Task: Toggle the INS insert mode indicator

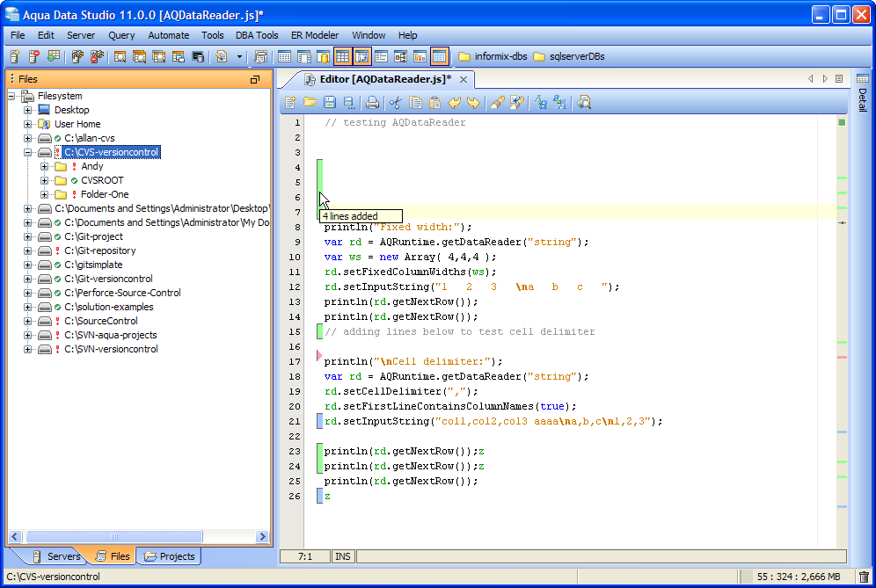Action: point(342,556)
